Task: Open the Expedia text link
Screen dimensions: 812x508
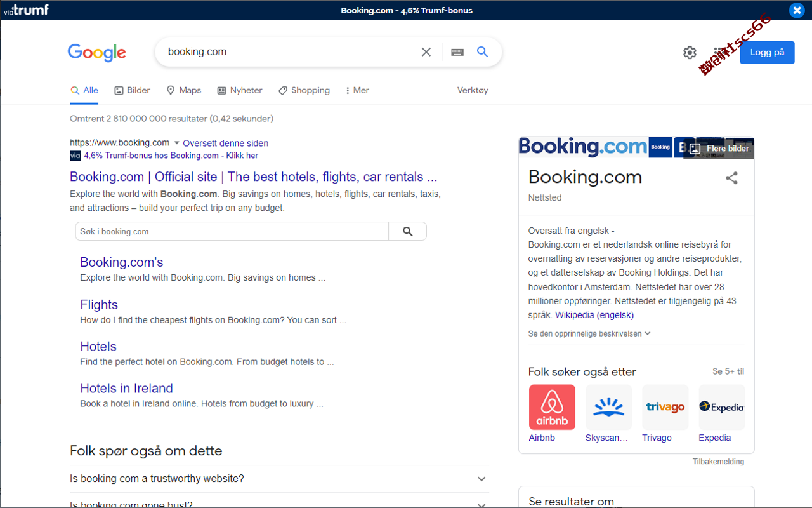Action: pos(714,438)
